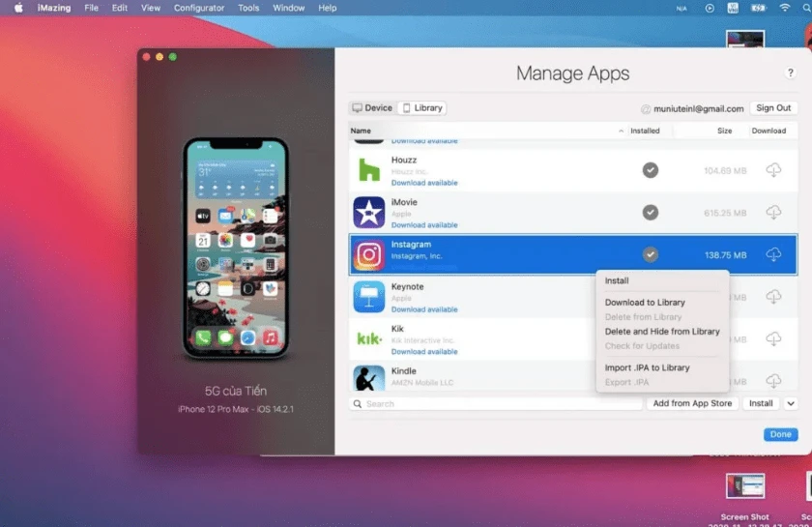Open the Help menu
812x527 pixels.
click(327, 8)
